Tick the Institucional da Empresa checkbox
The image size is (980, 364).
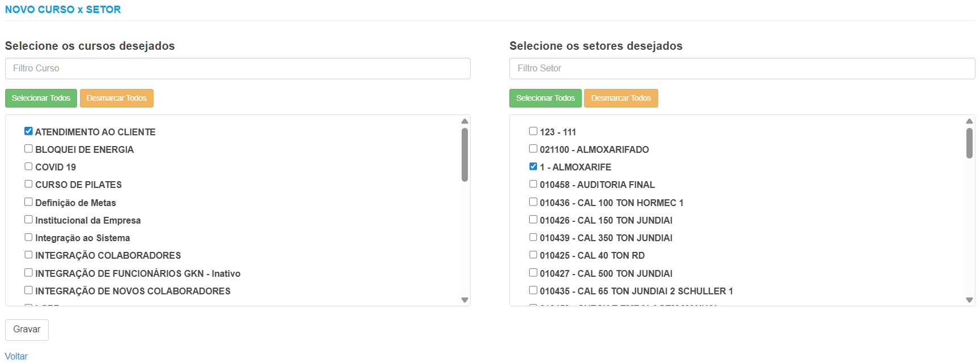pos(28,220)
